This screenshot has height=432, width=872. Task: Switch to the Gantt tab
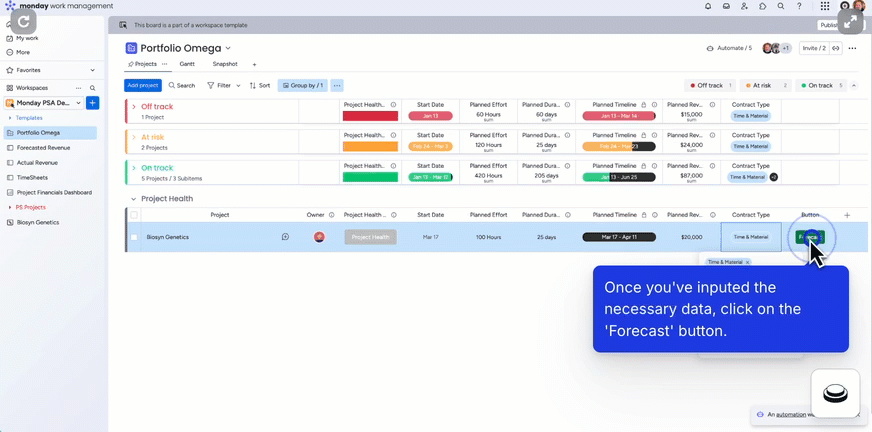187,64
